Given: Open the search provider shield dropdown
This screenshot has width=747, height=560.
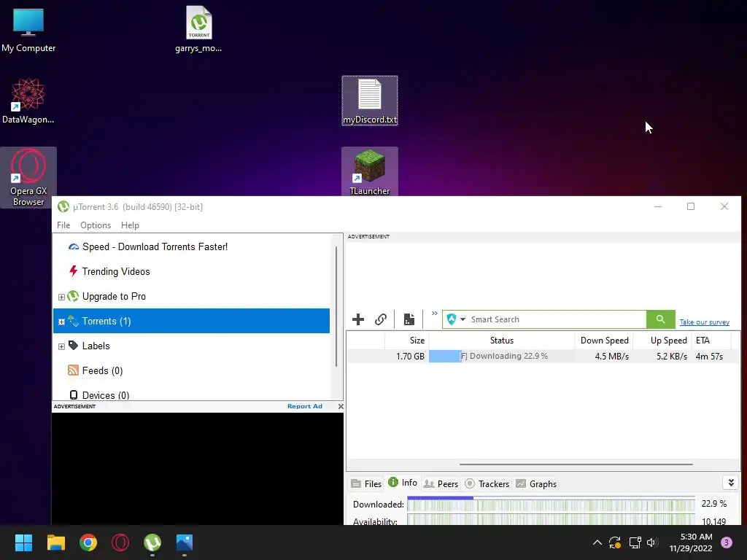Looking at the screenshot, I should click(456, 319).
